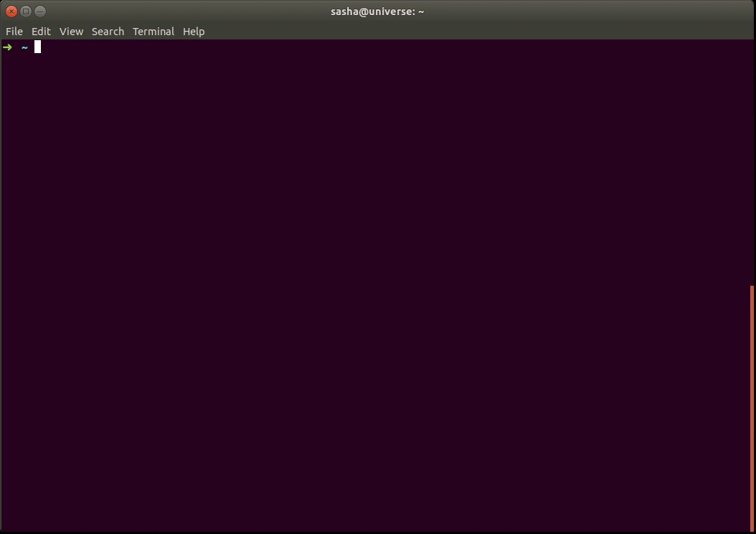Open the File menu
This screenshot has height=534, width=756.
[14, 31]
